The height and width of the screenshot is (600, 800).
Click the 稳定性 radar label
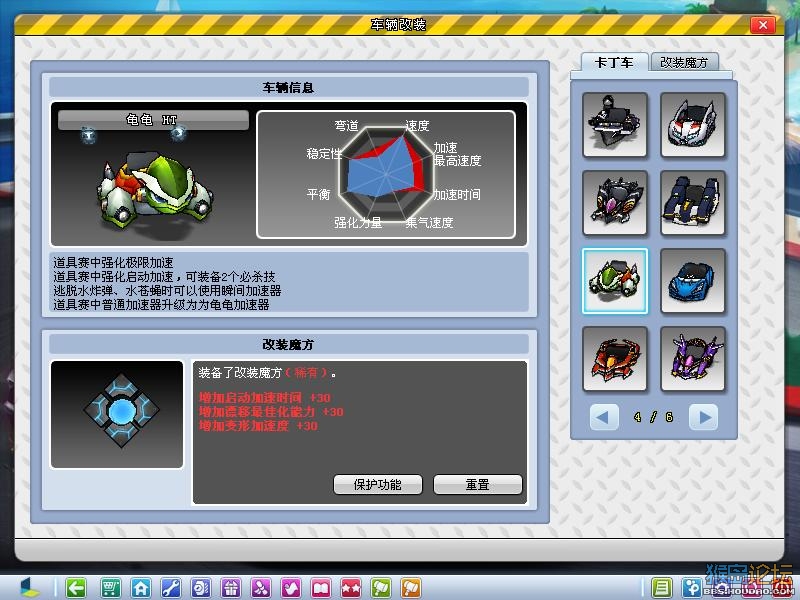click(x=324, y=153)
